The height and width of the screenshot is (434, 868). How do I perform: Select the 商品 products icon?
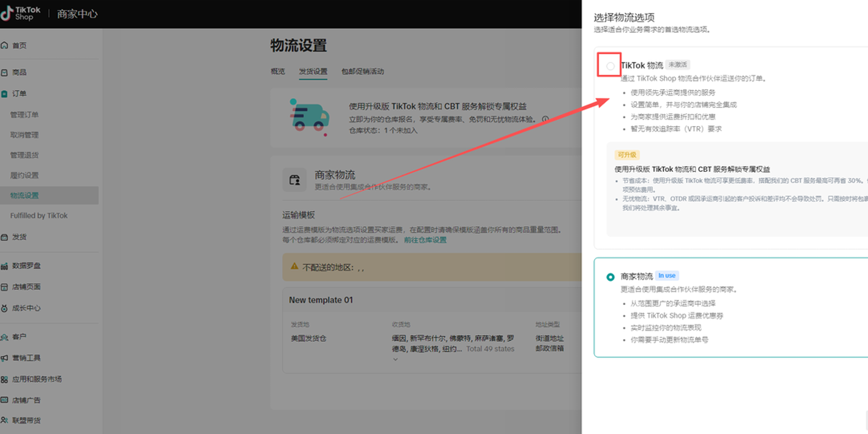tap(6, 72)
